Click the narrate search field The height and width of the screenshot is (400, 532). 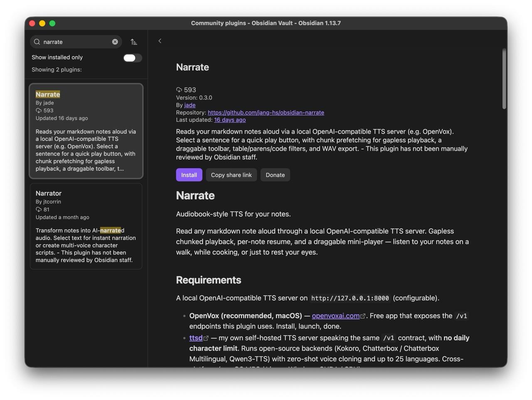(76, 42)
